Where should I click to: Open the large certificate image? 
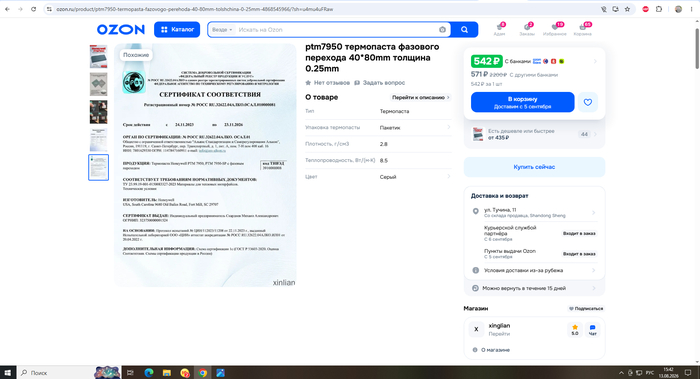(205, 165)
